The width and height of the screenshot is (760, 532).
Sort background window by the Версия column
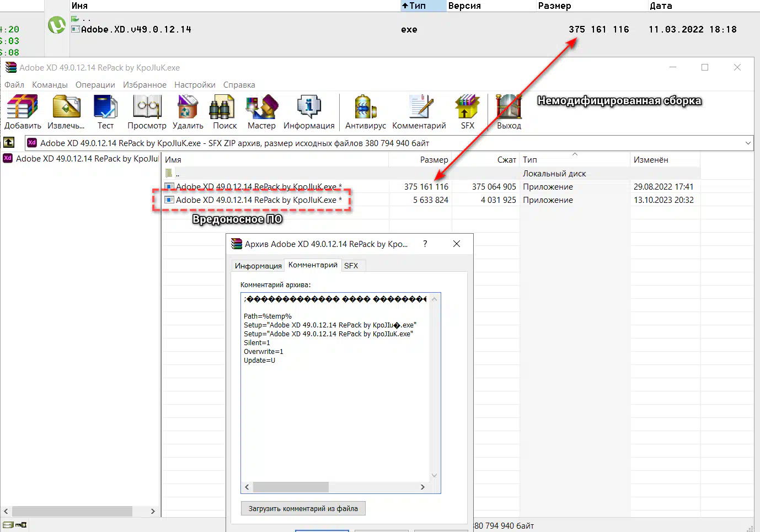491,6
